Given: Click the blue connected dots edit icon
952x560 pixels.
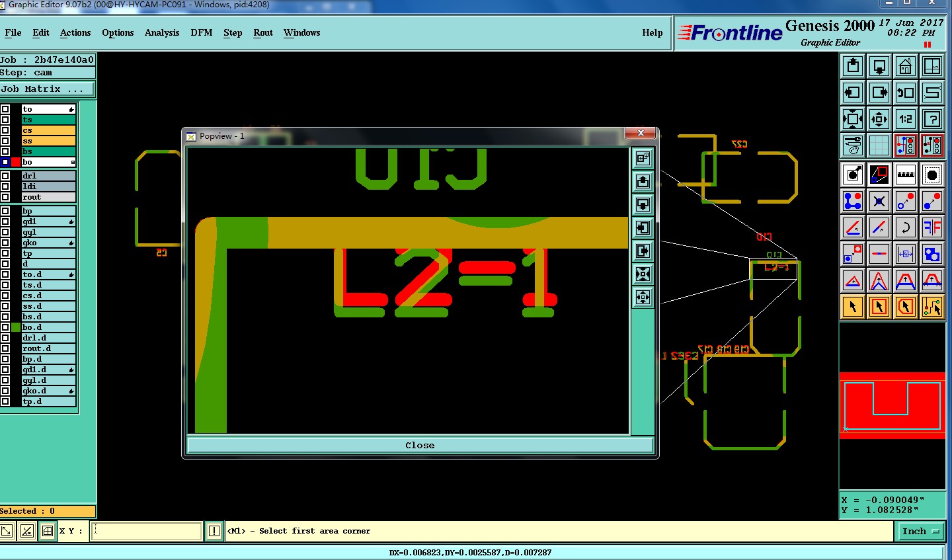Looking at the screenshot, I should 853,202.
